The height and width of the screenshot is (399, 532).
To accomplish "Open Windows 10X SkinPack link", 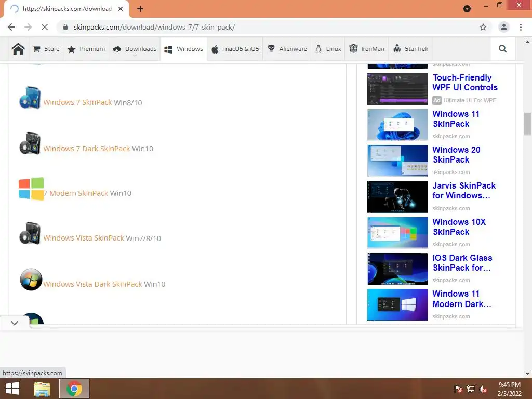I will click(459, 227).
